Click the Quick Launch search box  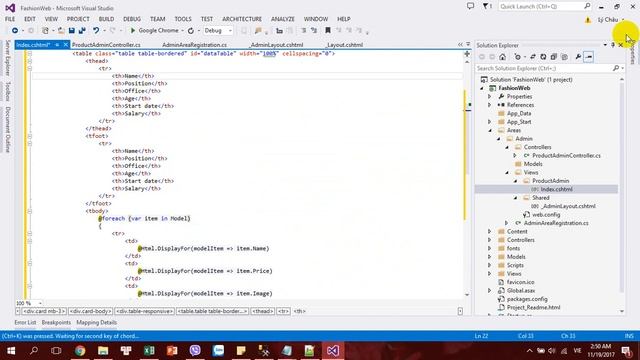(x=544, y=6)
